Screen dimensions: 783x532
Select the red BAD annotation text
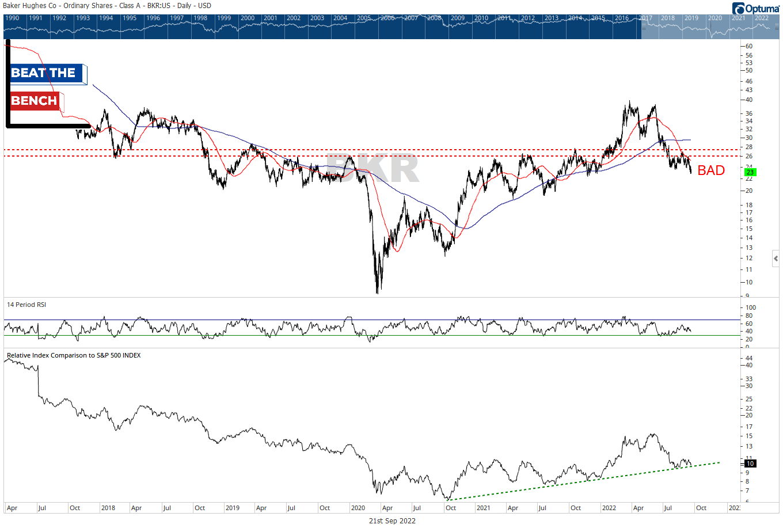click(711, 170)
